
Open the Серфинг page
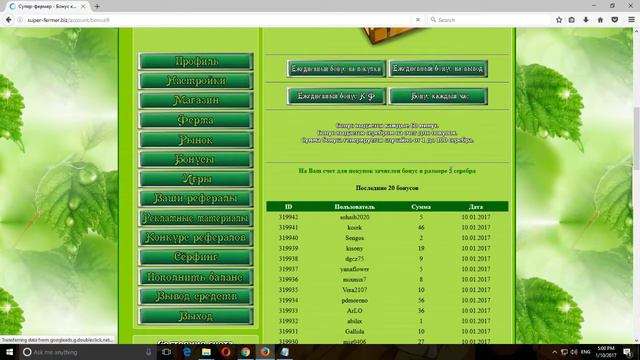[196, 257]
